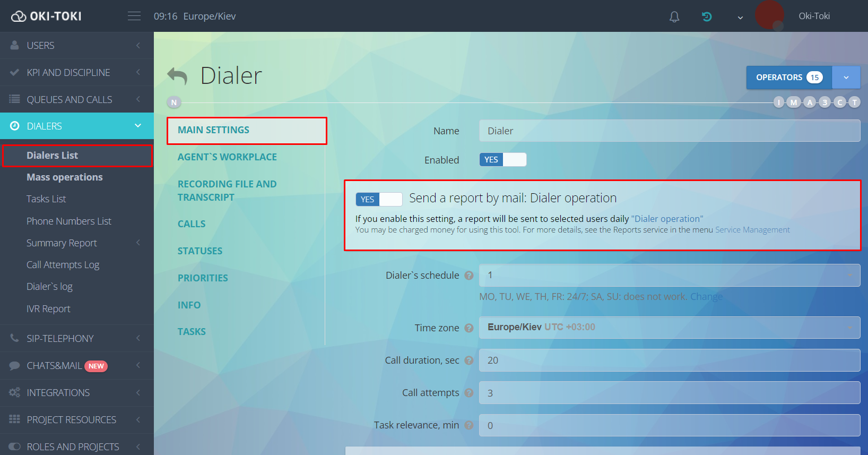
Task: Click the Name input field
Action: pyautogui.click(x=669, y=131)
